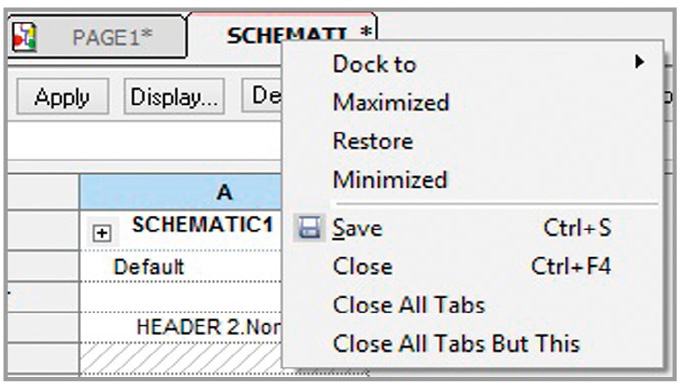Switch to the PAGE1* tab
Viewport: 682px width, 385px height.
tap(97, 37)
